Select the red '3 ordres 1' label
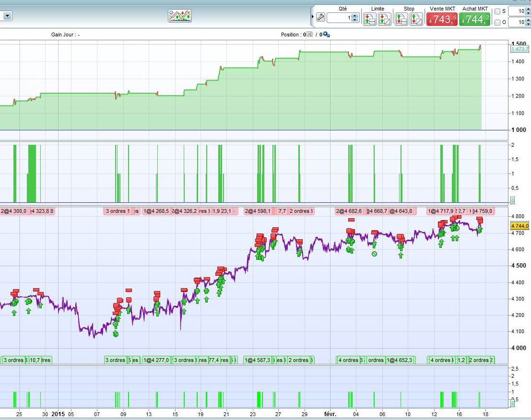Viewport: 531px width, 420px height. (x=118, y=211)
